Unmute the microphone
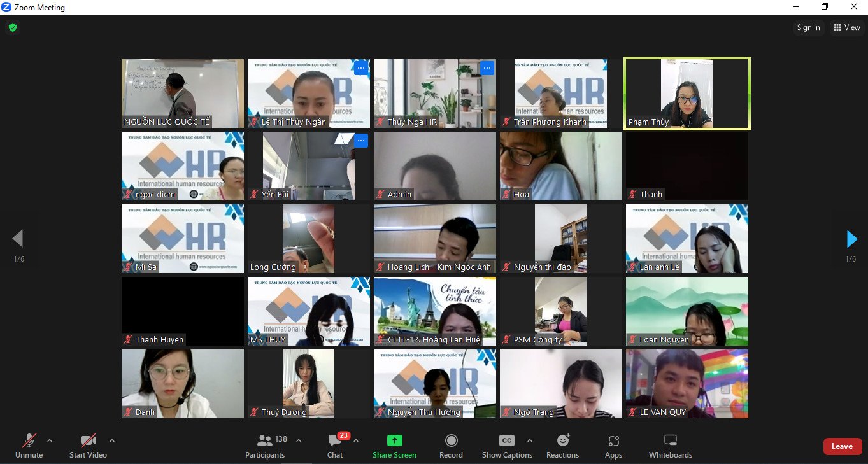The height and width of the screenshot is (464, 868). point(29,446)
